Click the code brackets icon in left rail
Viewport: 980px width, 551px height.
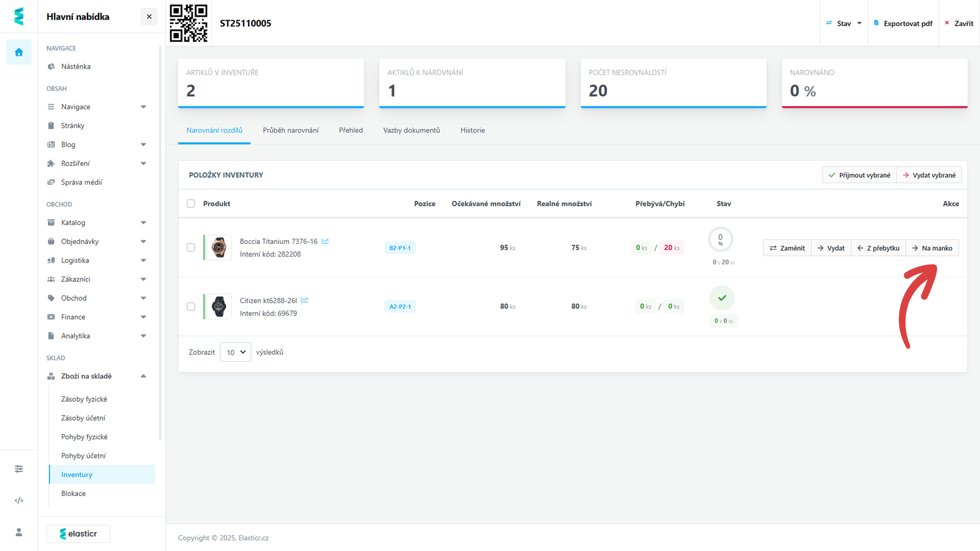(x=19, y=500)
